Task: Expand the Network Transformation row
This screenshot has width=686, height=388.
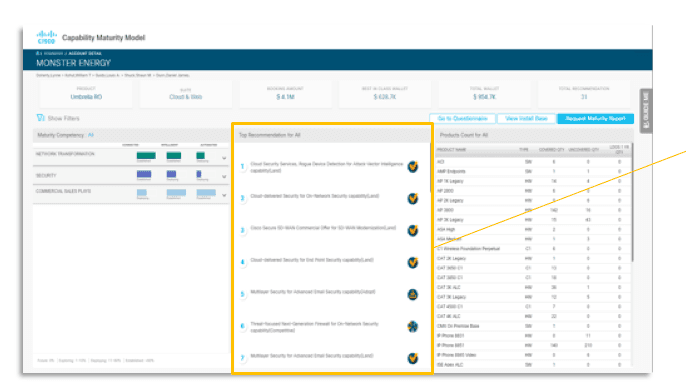Action: click(224, 158)
